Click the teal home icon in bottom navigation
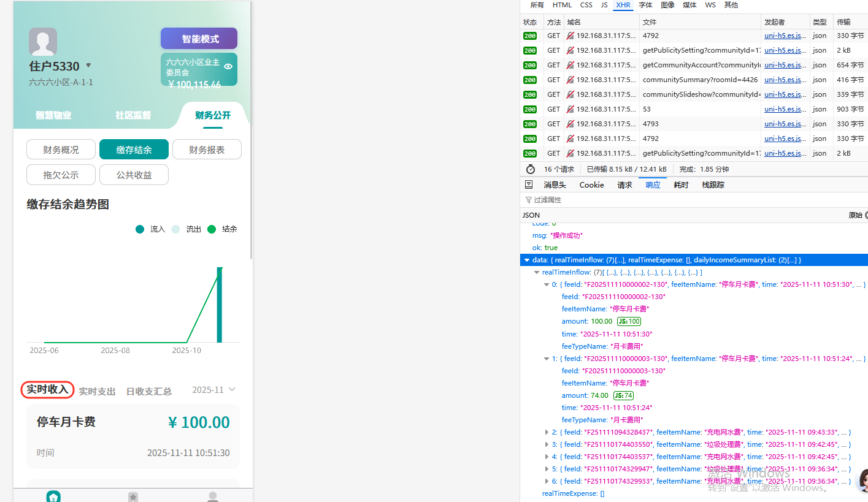This screenshot has width=868, height=502. tap(53, 496)
